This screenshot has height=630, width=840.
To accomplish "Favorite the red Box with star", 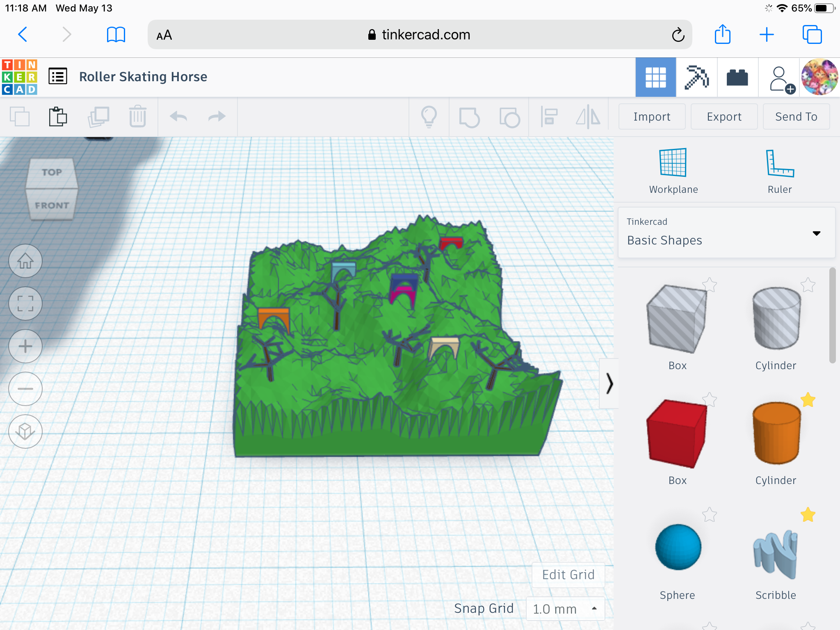I will point(709,399).
